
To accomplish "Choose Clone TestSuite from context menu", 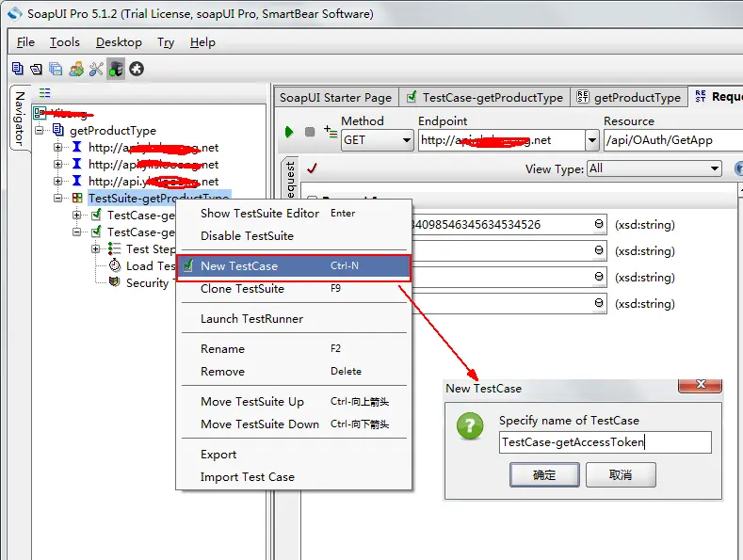I will tap(294, 289).
